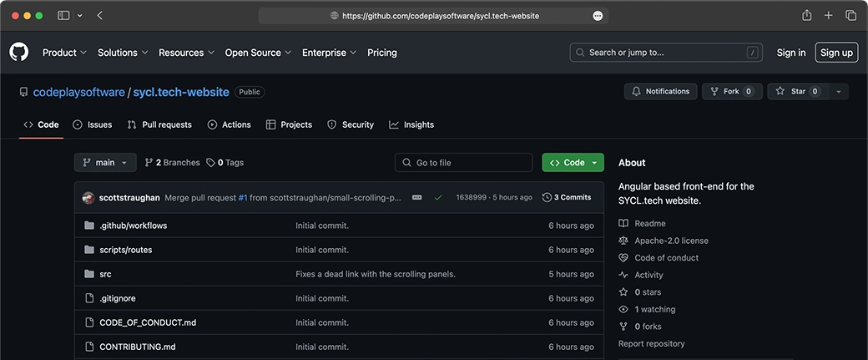Open the CONTRIBUTING.md file
Viewport: 868px width, 360px height.
coord(138,347)
